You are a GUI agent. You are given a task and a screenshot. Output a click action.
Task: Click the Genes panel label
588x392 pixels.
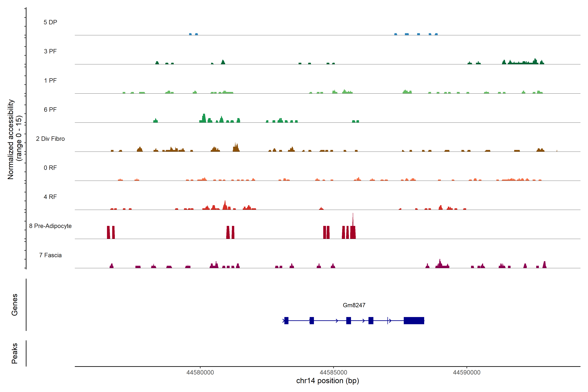tap(15, 304)
